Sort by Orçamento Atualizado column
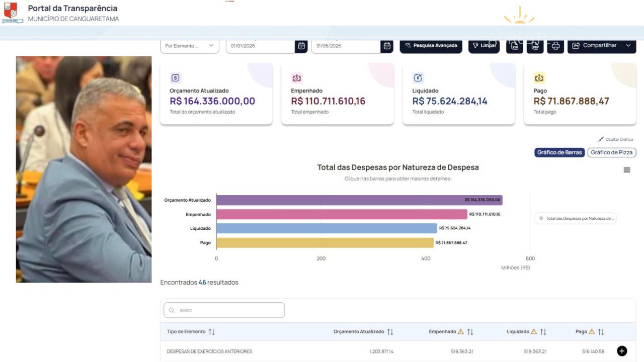Viewport: 644px width, 362px height. pos(390,332)
